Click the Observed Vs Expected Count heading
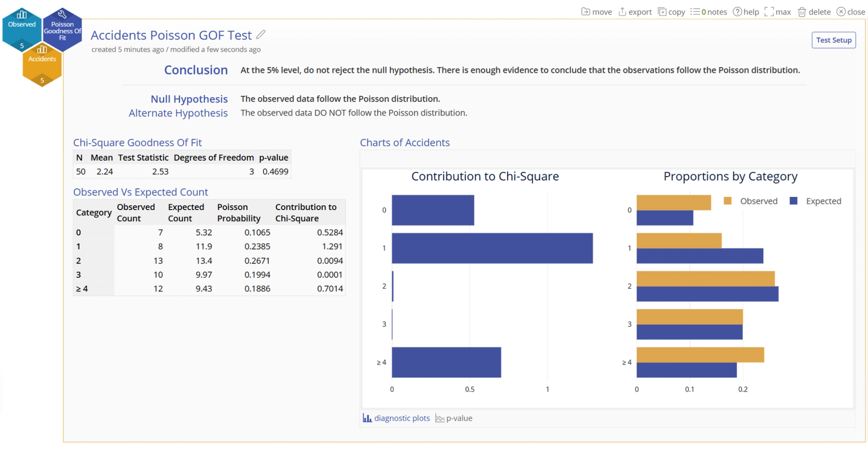Viewport: 868px width, 453px height. click(140, 192)
